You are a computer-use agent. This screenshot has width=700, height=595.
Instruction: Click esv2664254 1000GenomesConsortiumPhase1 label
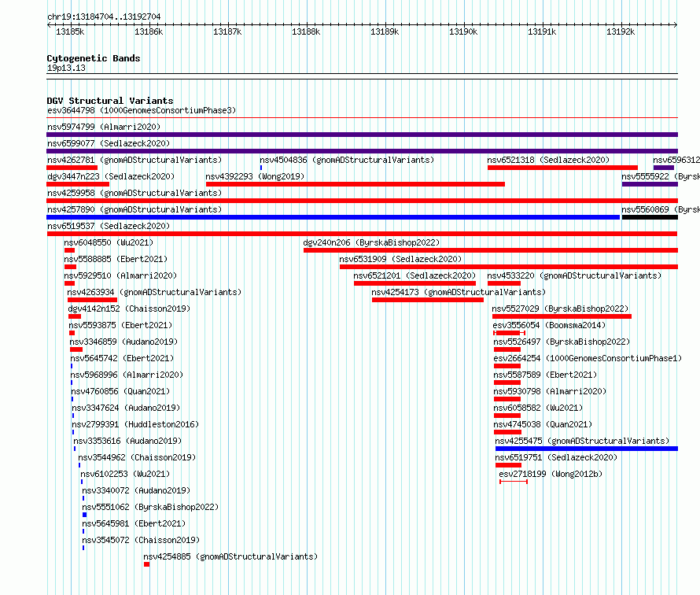[x=588, y=358]
